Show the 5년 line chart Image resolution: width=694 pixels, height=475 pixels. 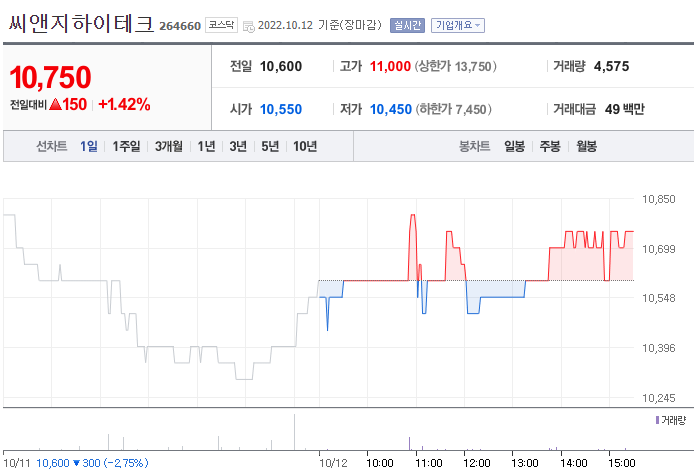tap(270, 146)
